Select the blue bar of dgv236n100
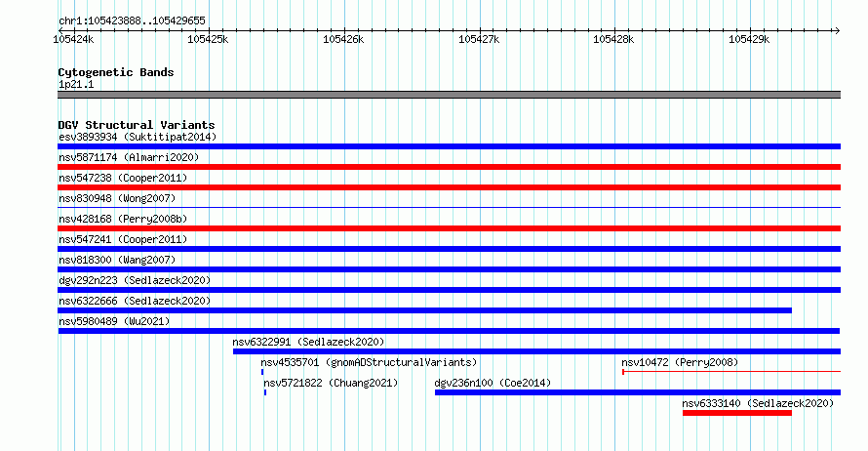 tap(638, 392)
